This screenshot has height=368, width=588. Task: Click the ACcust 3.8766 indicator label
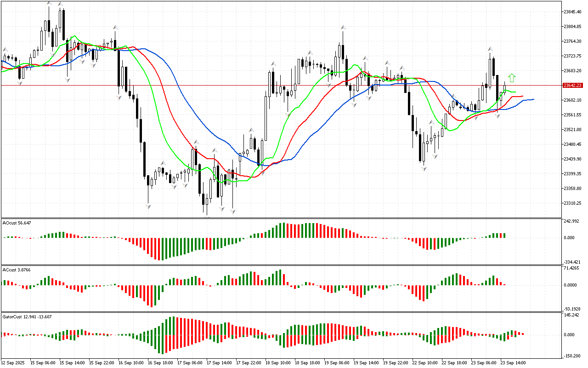point(17,270)
